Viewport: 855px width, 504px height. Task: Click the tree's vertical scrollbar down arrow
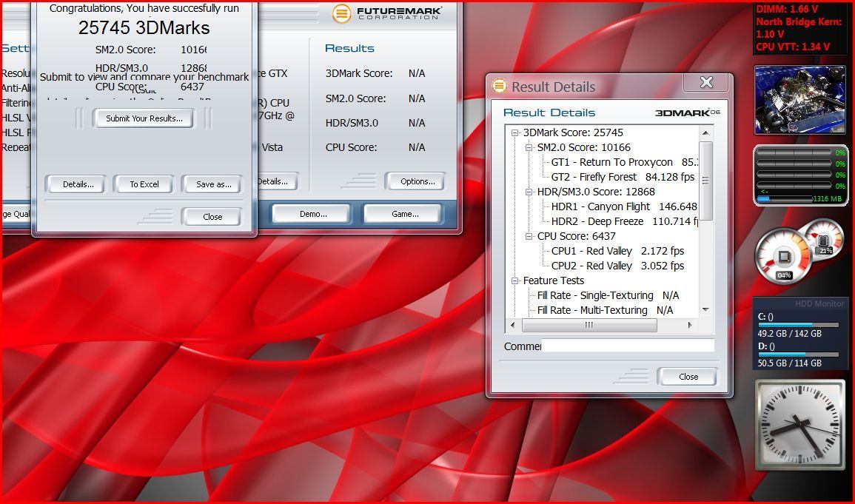pos(705,310)
